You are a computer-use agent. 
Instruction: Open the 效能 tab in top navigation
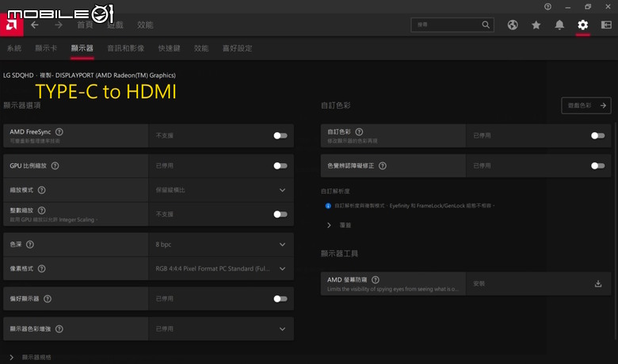[145, 25]
